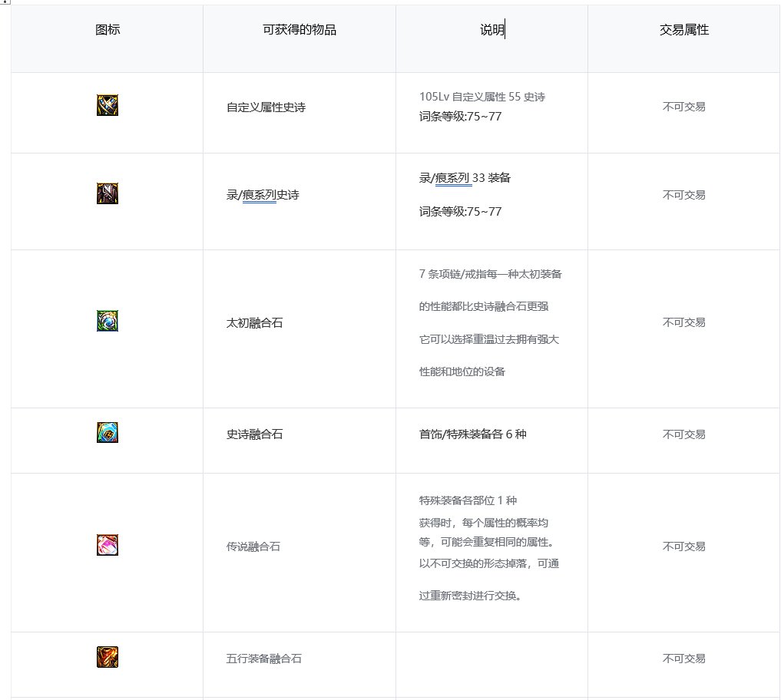Click the underlined 痕系列 in 33 装备 description
This screenshot has width=781, height=700.
(452, 178)
